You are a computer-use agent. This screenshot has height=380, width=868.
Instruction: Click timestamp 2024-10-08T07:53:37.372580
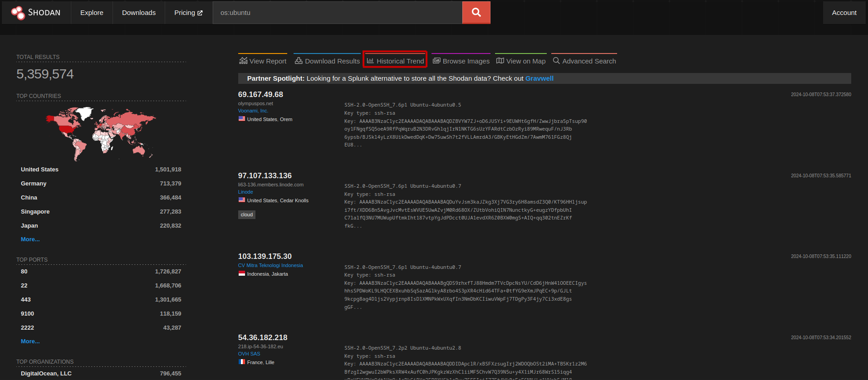pyautogui.click(x=821, y=95)
